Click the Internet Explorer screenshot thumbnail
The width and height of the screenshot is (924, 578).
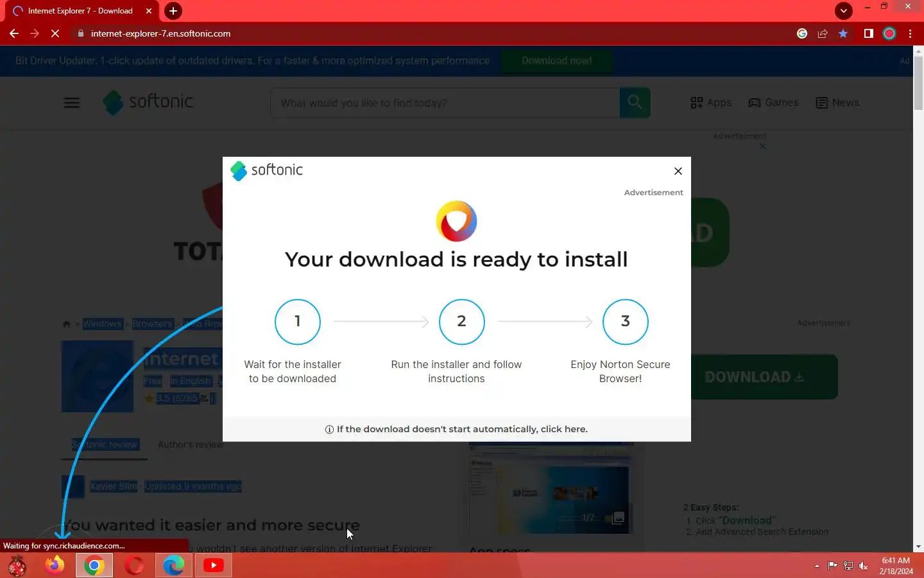(551, 488)
